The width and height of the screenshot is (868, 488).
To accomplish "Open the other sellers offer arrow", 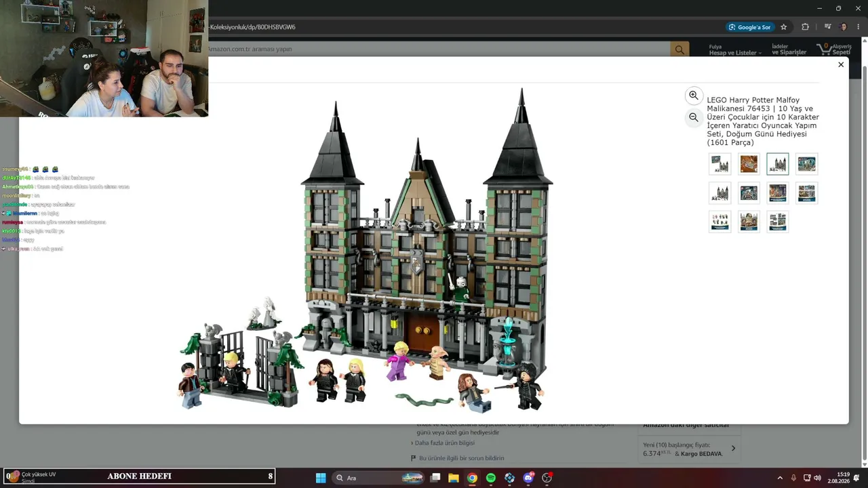I will (733, 449).
